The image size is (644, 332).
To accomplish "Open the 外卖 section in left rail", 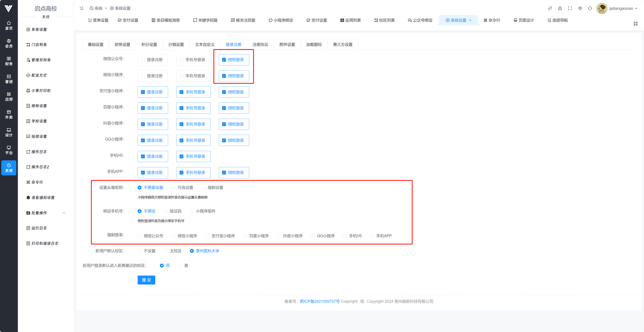I will 9,114.
